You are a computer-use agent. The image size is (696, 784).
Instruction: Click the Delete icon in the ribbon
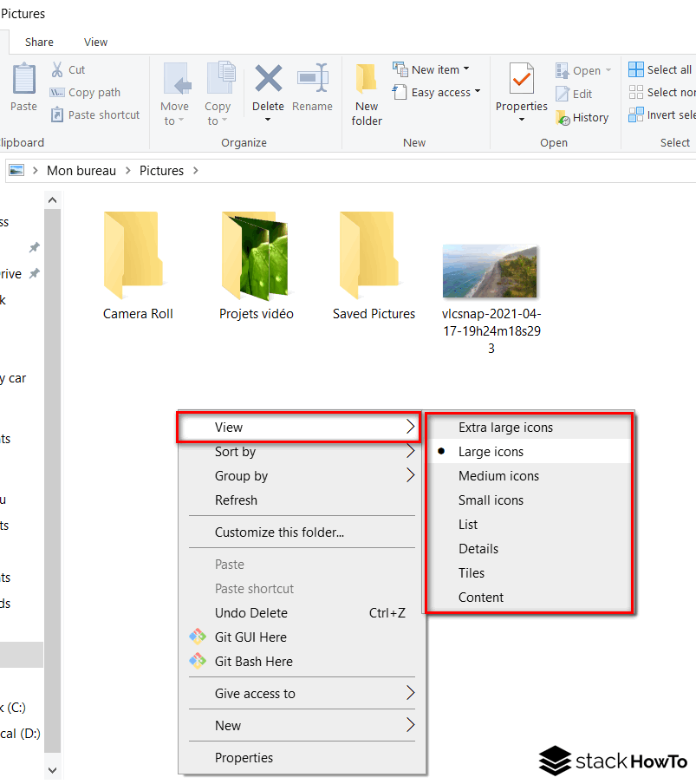point(268,91)
